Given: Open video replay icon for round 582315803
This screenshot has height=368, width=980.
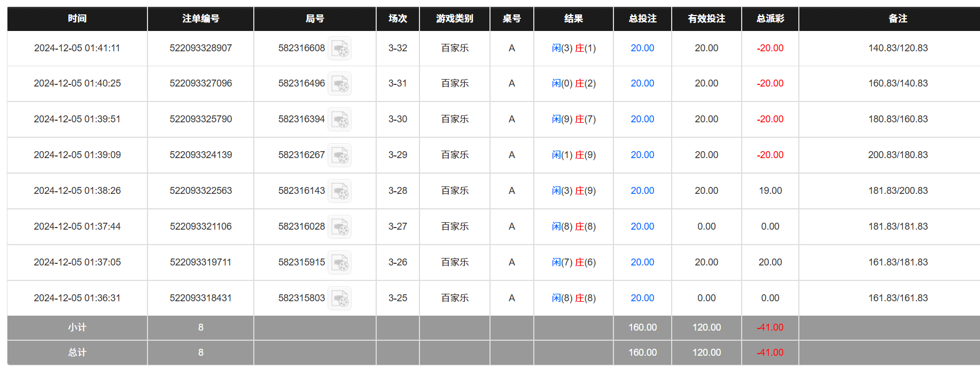Looking at the screenshot, I should point(339,299).
